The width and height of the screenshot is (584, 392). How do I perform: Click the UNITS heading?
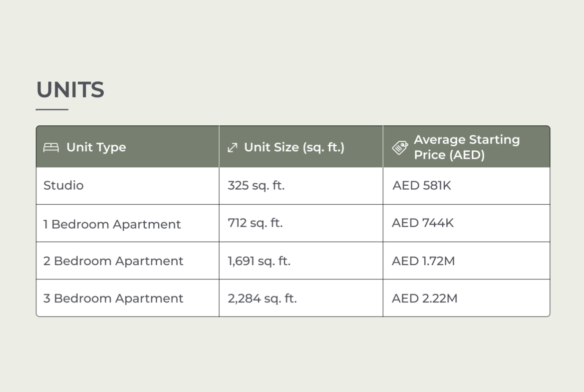70,90
